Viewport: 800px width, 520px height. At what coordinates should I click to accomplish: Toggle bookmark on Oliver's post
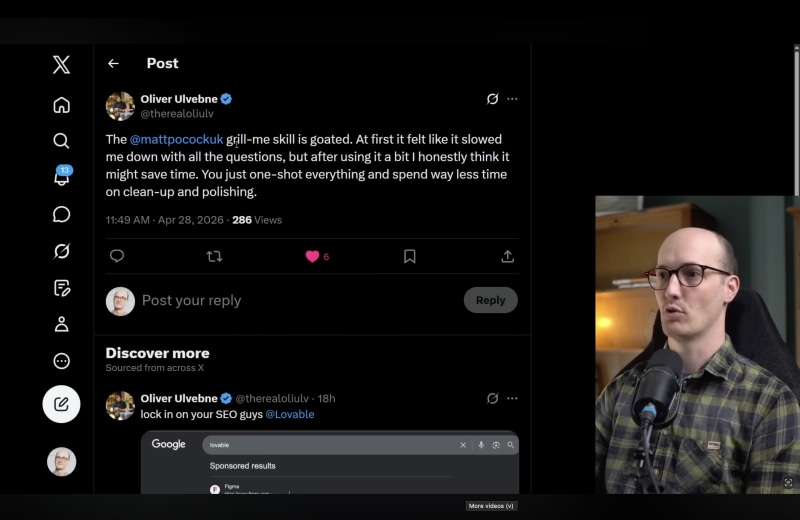410,256
